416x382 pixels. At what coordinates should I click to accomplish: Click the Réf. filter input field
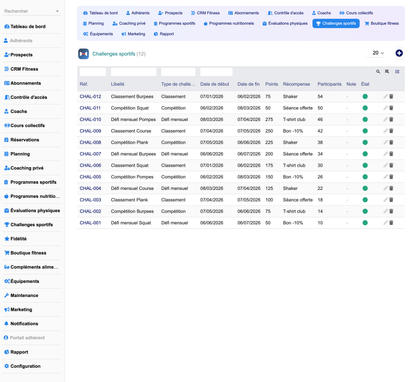click(x=93, y=72)
